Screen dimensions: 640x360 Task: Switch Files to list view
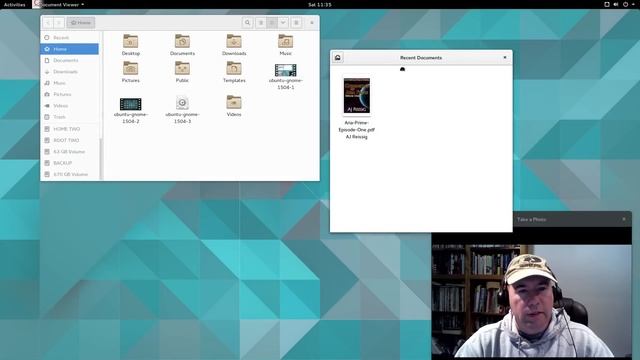coord(261,23)
